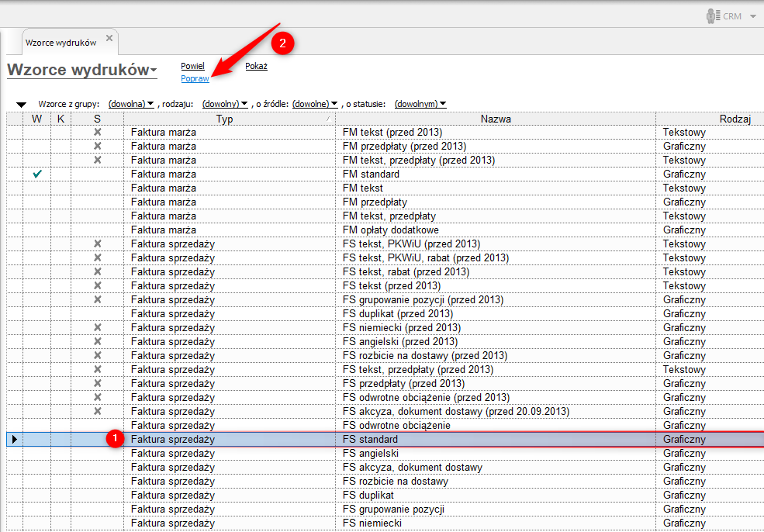Click the Popraw link
Image resolution: width=764 pixels, height=532 pixels.
coord(195,78)
